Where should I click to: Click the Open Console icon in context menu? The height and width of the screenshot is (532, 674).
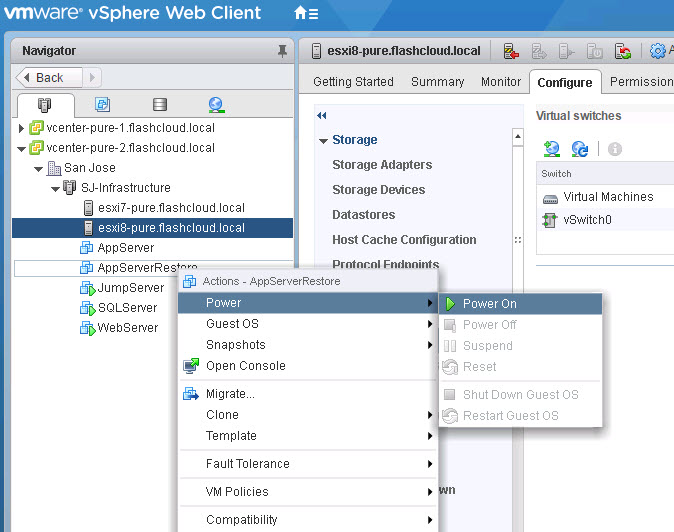191,366
